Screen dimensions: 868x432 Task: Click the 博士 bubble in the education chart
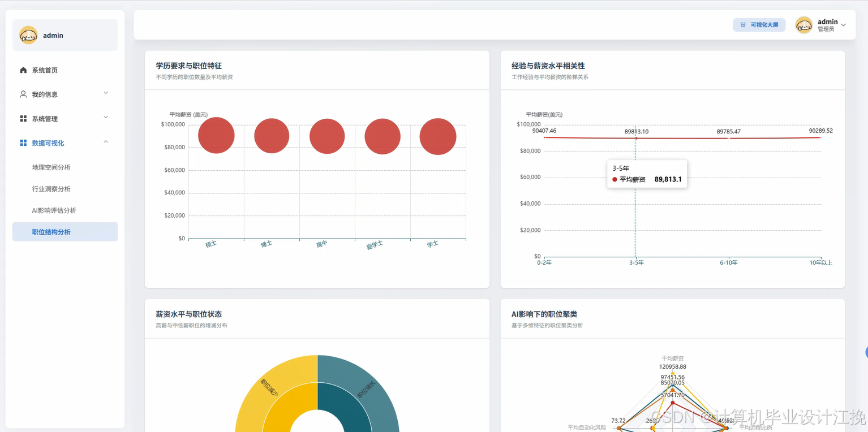[x=272, y=136]
